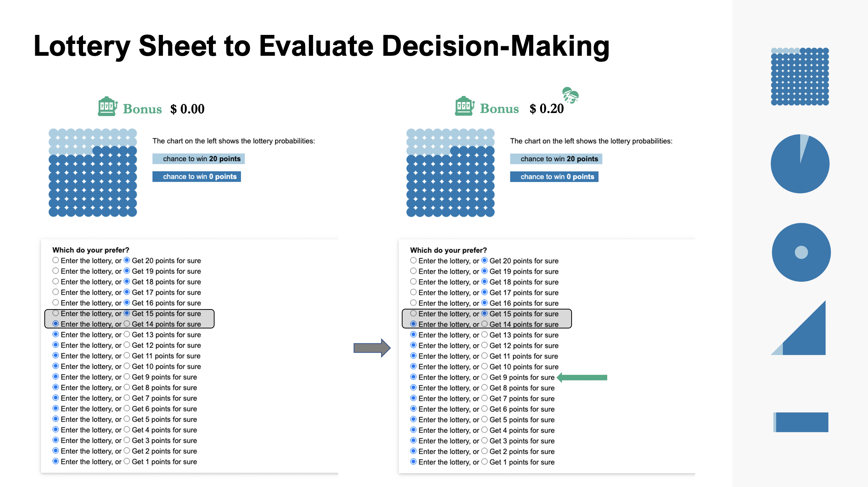
Task: Click the green arrow pointing at 9 points
Action: pos(582,377)
